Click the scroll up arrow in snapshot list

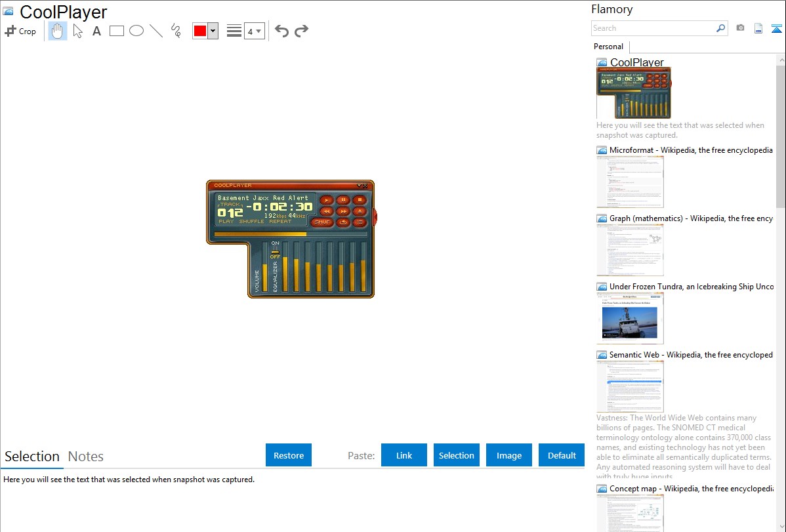[x=781, y=60]
